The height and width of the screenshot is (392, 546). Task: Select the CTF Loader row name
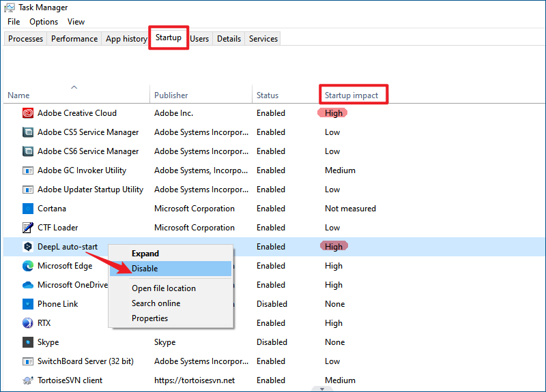58,228
